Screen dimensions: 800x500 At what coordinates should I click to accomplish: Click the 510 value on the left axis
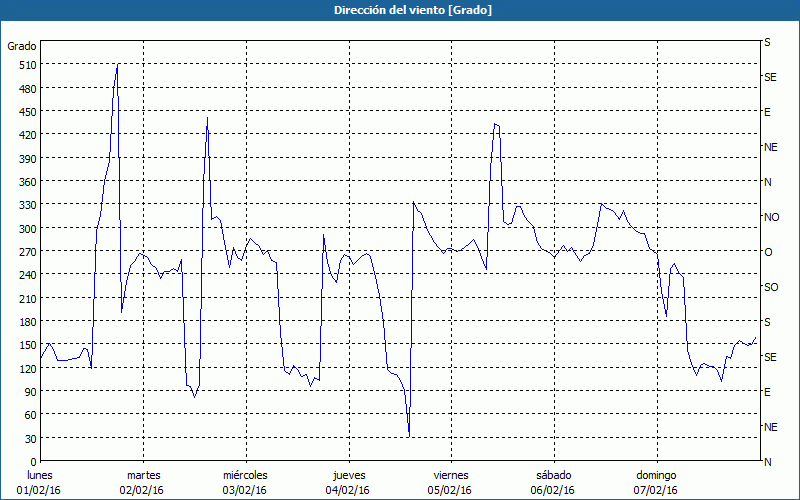26,65
